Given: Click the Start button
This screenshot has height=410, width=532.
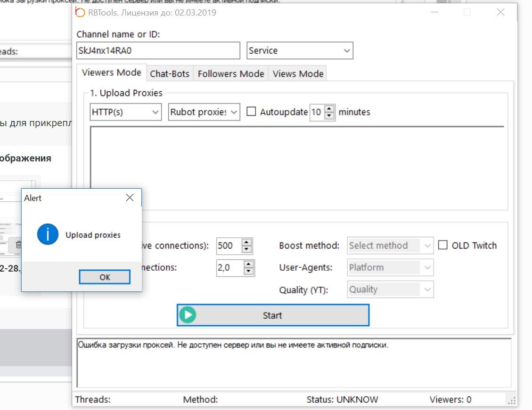Looking at the screenshot, I should pyautogui.click(x=273, y=315).
